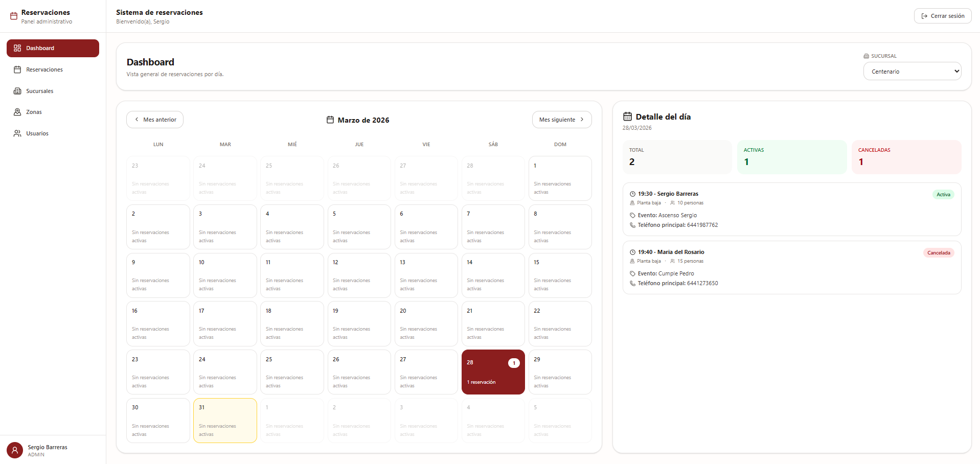Click the Sucursales building icon in sidebar
This screenshot has height=464, width=980.
point(17,91)
